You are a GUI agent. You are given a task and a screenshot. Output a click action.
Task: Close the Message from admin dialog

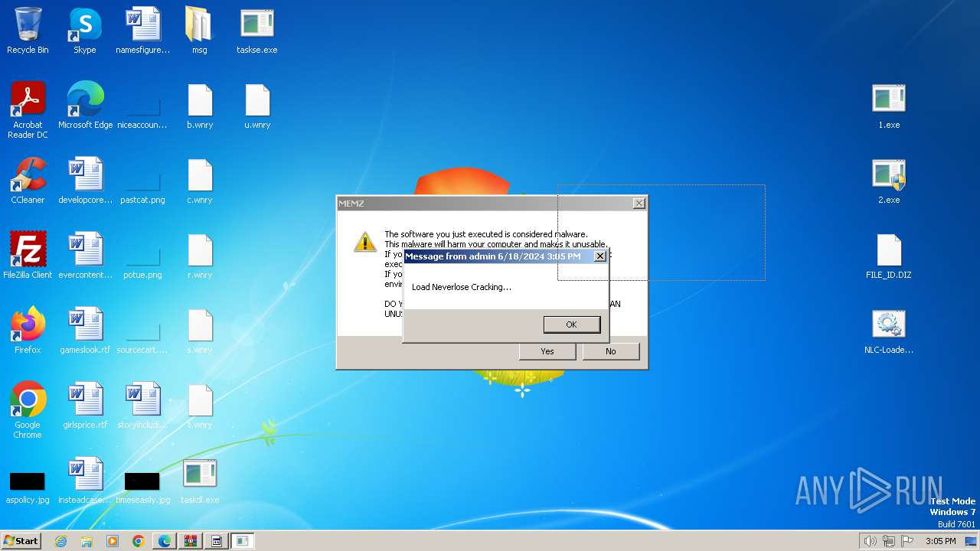click(600, 256)
